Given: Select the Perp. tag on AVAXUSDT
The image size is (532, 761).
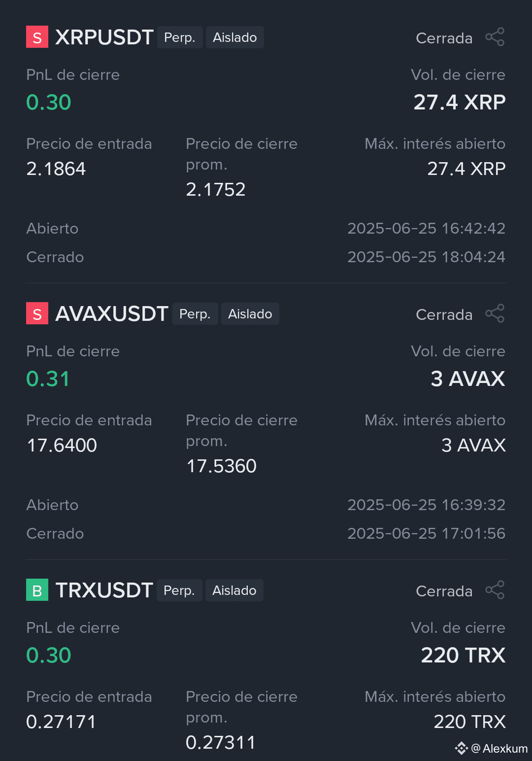Looking at the screenshot, I should click(x=195, y=314).
